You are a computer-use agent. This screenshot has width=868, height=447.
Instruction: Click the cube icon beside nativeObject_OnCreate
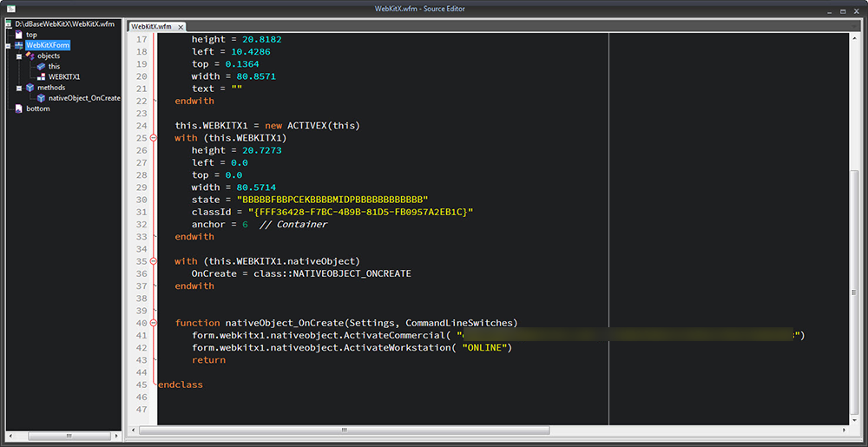point(41,98)
